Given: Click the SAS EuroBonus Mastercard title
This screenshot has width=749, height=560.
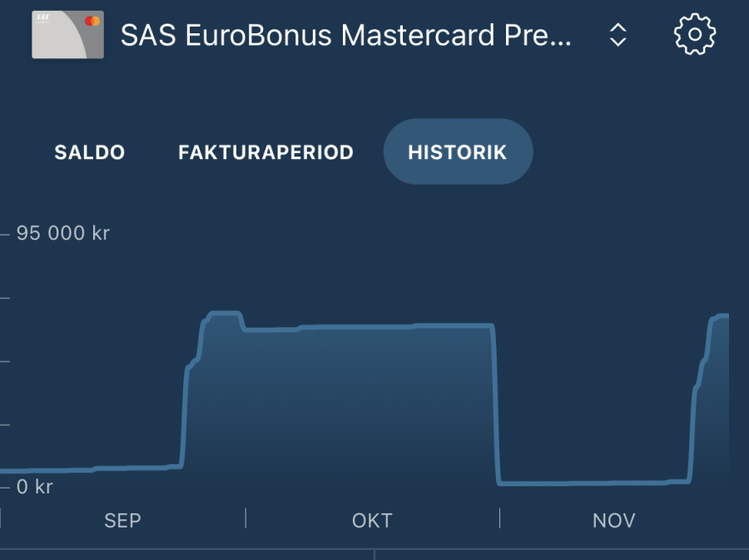Looking at the screenshot, I should pyautogui.click(x=346, y=35).
